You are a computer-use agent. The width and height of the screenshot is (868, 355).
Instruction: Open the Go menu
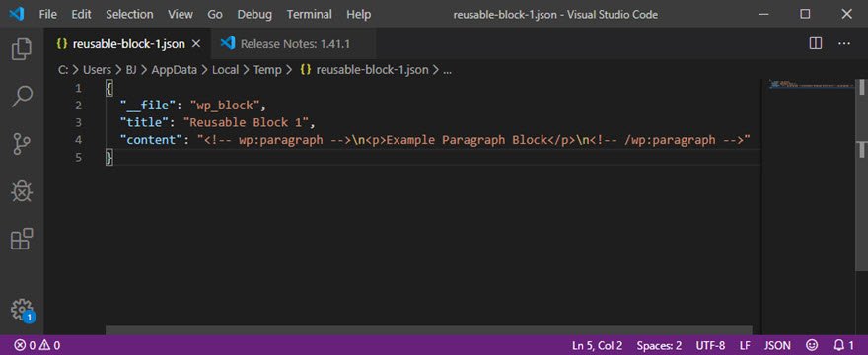point(215,15)
